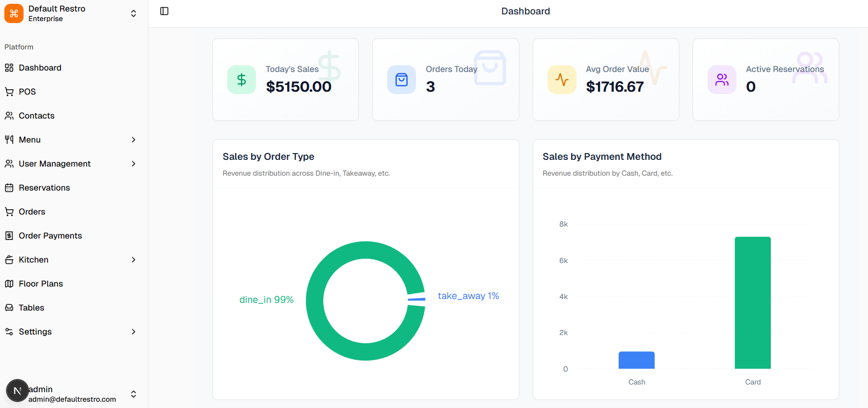The height and width of the screenshot is (408, 868).
Task: Open the Reservations page
Action: tap(44, 188)
